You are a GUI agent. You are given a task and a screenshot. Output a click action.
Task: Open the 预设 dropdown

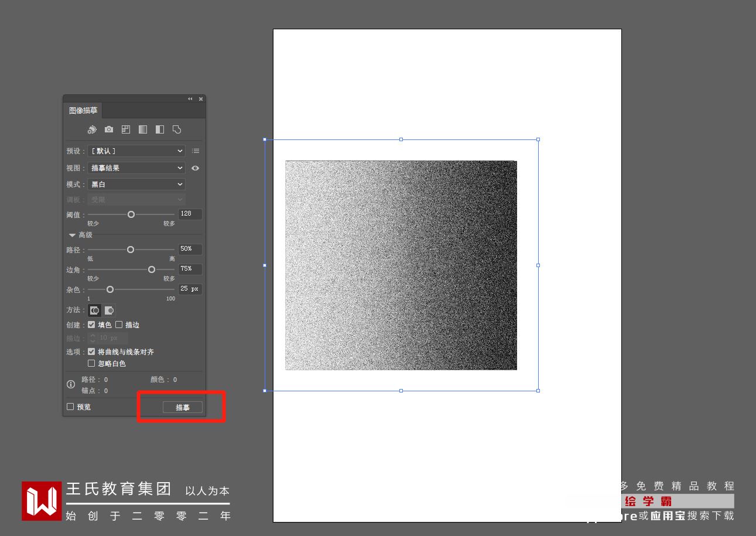[x=136, y=151]
